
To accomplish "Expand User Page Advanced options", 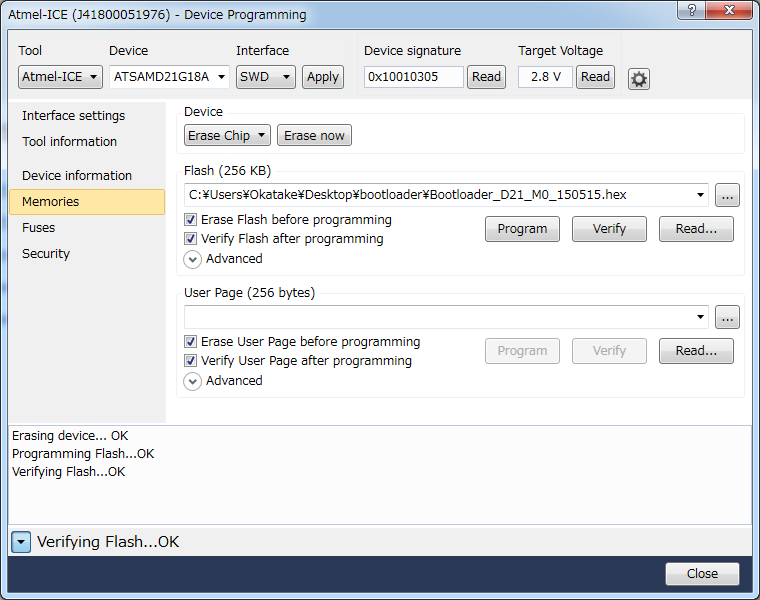I will coord(192,381).
